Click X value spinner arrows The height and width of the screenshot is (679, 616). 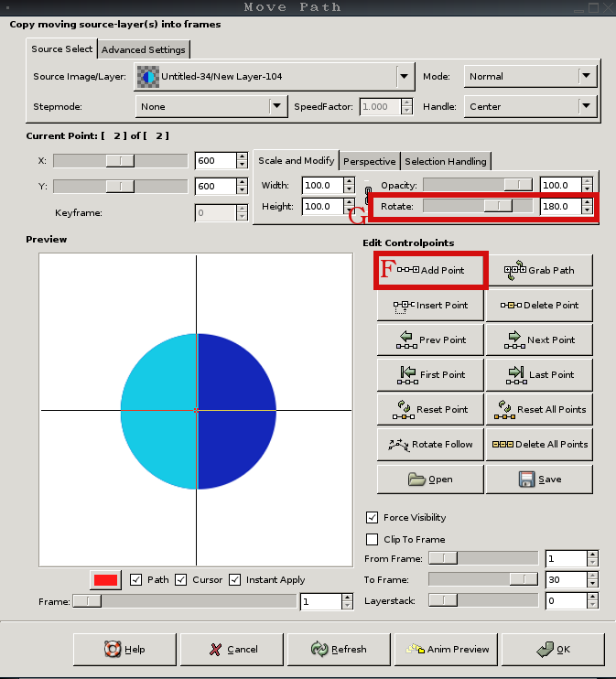tap(242, 161)
